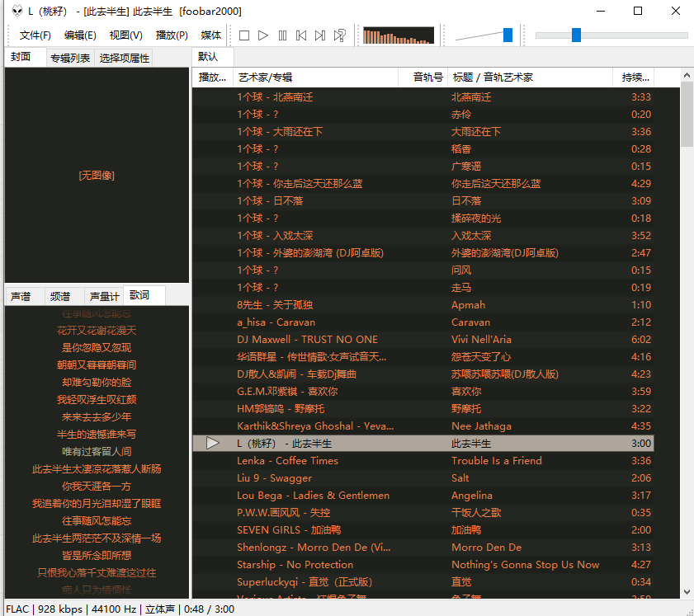
Task: Open the 文件(F) menu
Action: 35,35
